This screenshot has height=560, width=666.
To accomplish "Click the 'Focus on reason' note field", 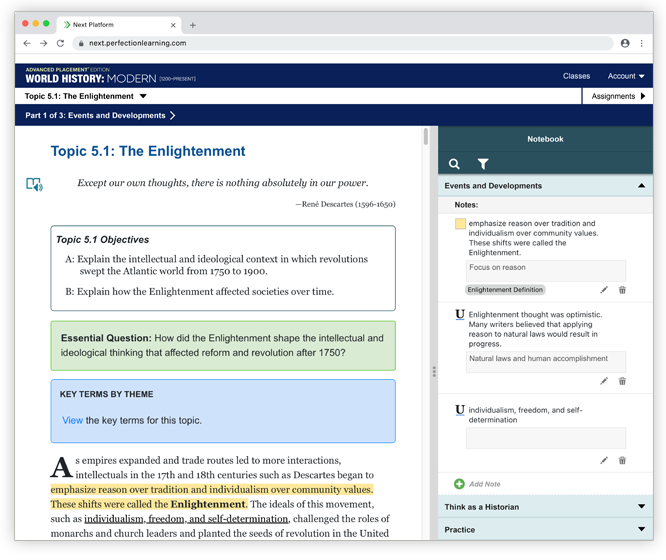I will (x=546, y=271).
